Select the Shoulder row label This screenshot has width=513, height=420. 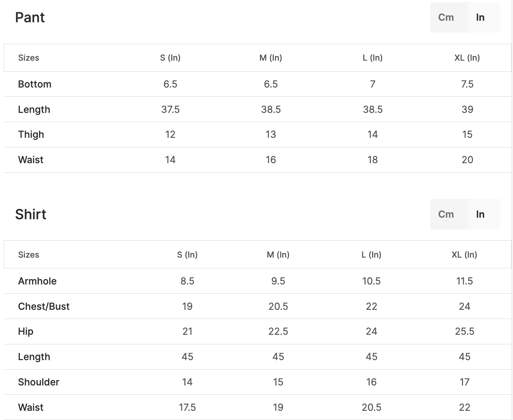pos(39,382)
